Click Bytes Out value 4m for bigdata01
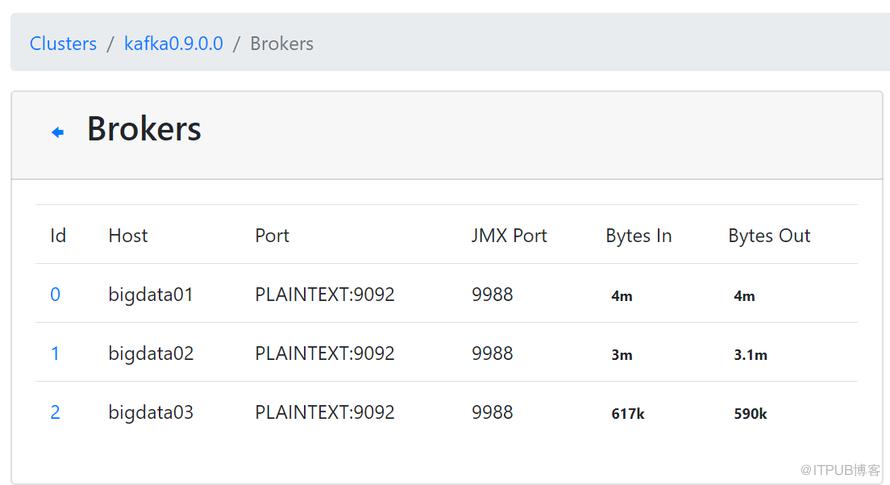The height and width of the screenshot is (485, 890). coord(744,296)
